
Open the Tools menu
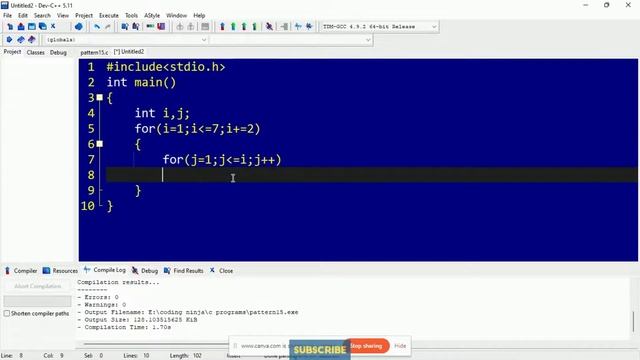tap(131, 16)
